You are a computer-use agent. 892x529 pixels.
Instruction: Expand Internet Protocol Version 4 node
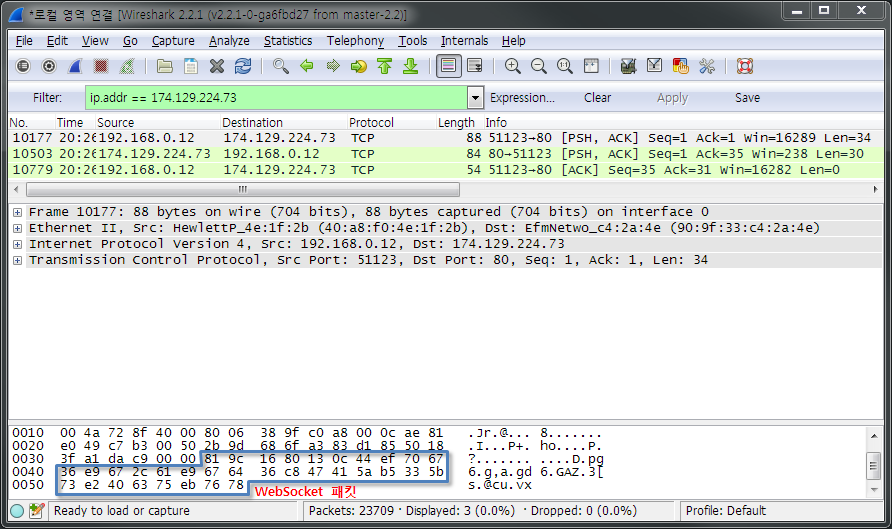coord(18,244)
